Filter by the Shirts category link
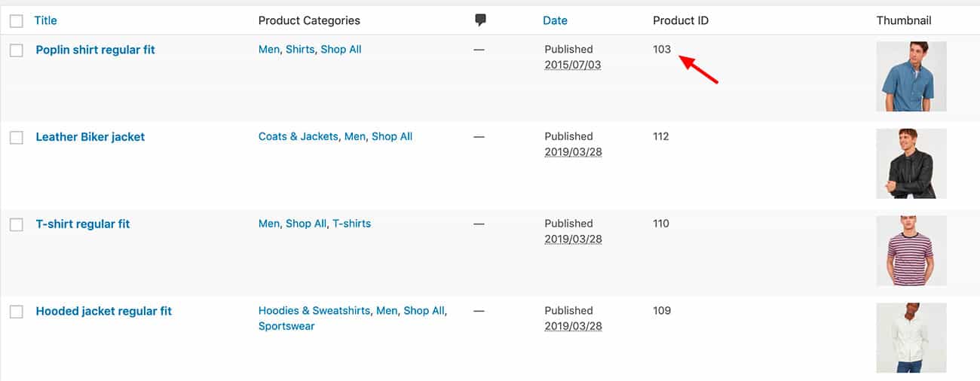The image size is (980, 381). tap(300, 50)
